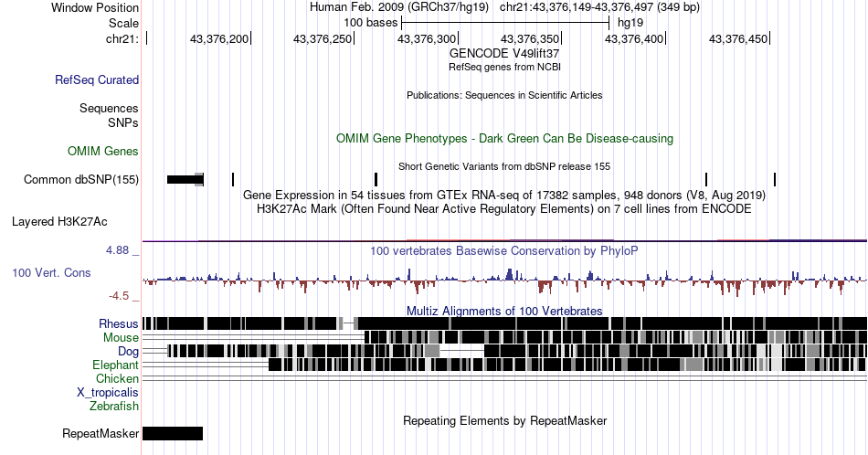The width and height of the screenshot is (868, 455).
Task: Click the 43,376,200 coordinate label
Action: (219, 38)
